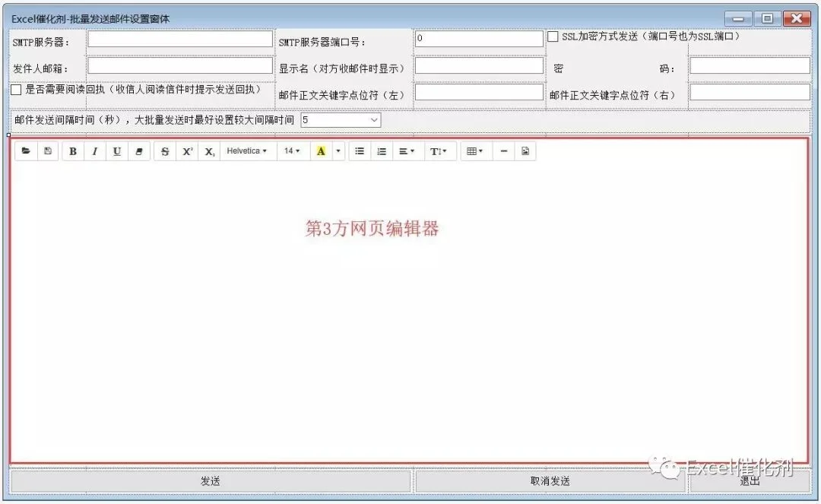Image resolution: width=821 pixels, height=504 pixels.
Task: Apply superscript formatting
Action: pos(187,151)
